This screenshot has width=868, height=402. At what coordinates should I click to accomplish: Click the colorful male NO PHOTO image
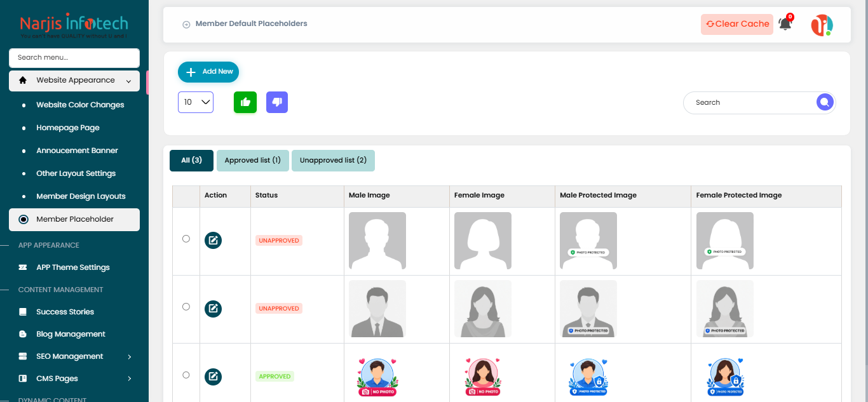coord(377,377)
